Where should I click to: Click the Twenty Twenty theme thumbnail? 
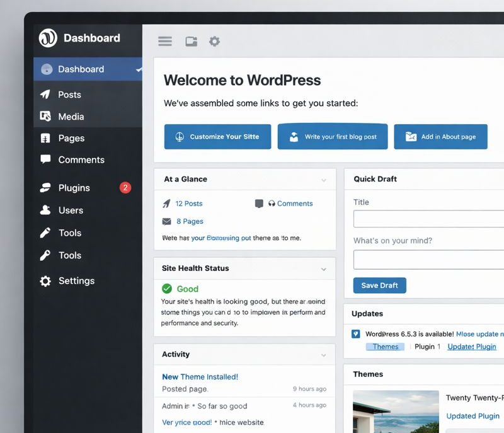click(x=396, y=411)
